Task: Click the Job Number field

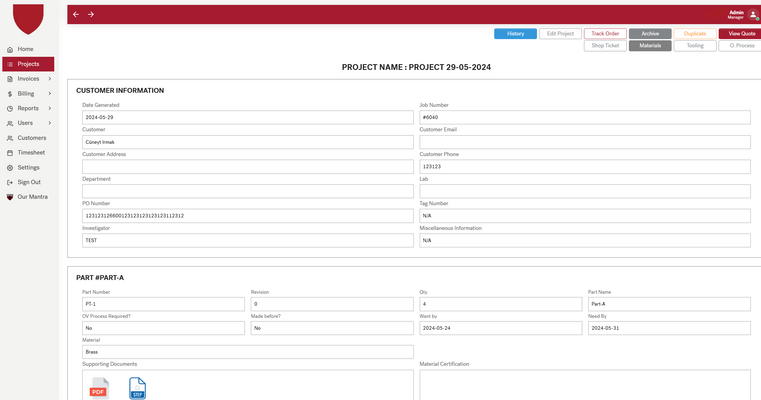Action: [585, 117]
